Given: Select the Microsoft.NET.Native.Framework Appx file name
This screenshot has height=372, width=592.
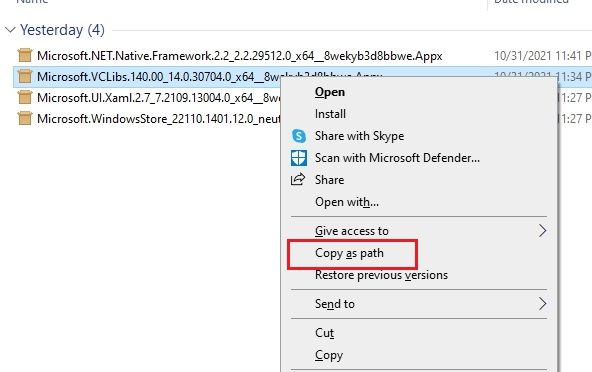Looking at the screenshot, I should (x=240, y=56).
